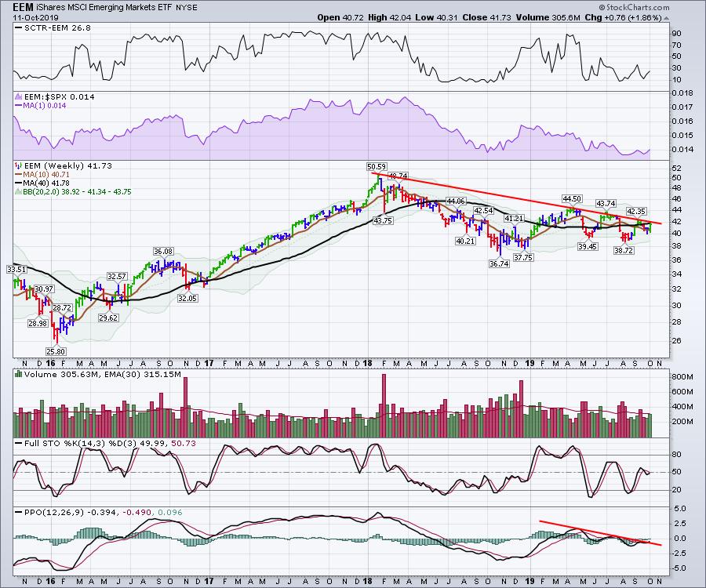Open the StockCharts.com copyright link

(x=634, y=7)
